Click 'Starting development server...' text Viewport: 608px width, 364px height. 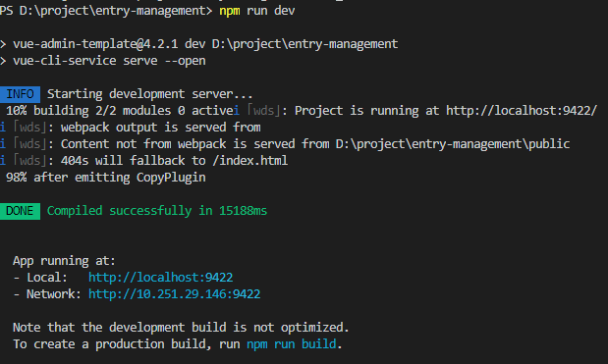149,94
